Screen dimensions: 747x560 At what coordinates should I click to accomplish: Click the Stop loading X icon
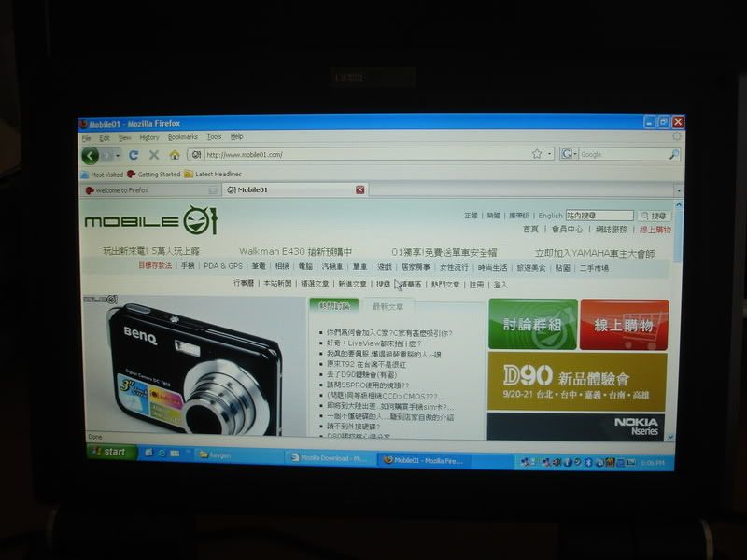[154, 155]
